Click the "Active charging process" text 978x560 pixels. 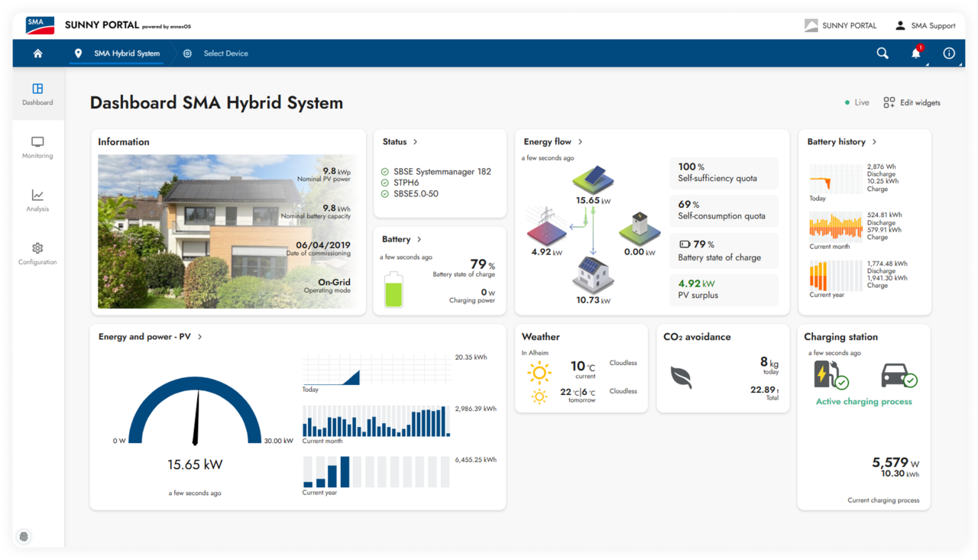click(863, 401)
